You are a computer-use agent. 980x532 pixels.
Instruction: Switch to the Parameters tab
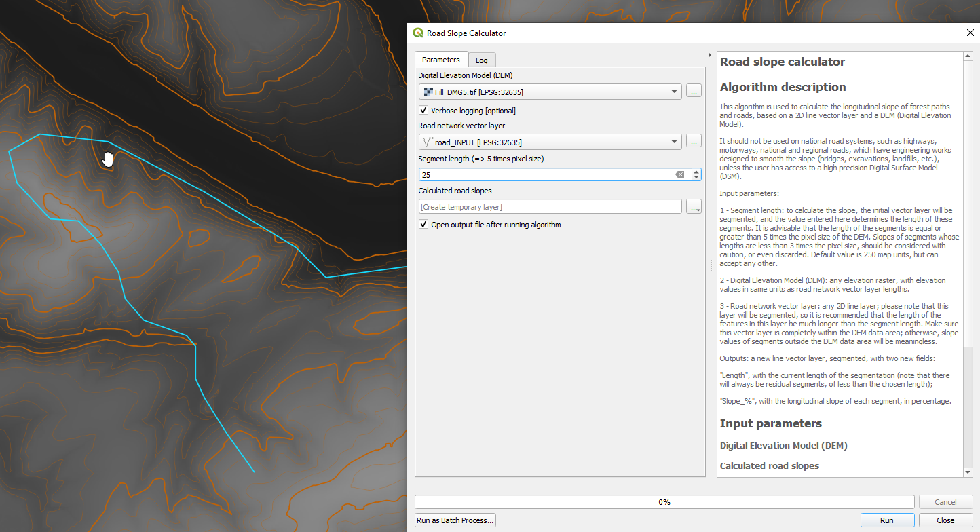(441, 60)
